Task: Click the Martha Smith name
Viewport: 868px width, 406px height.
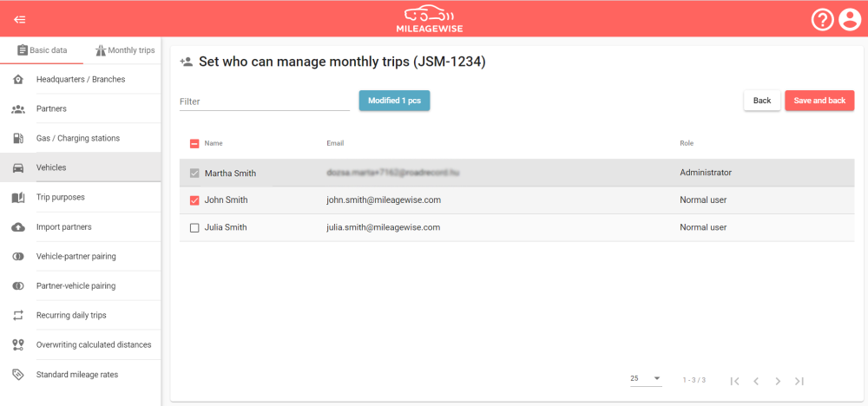Action: tap(230, 174)
